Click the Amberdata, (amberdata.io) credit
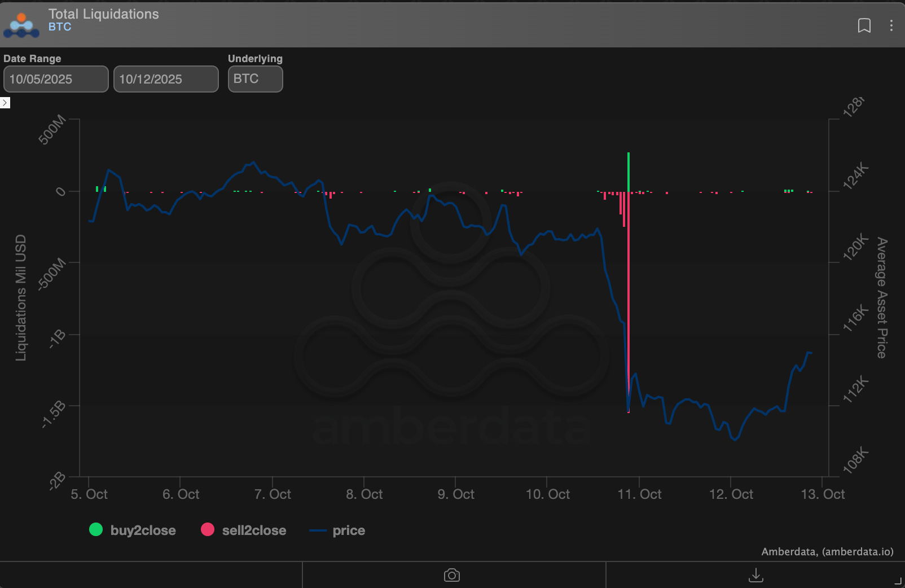Screen dimensions: 905x588 click(x=827, y=552)
